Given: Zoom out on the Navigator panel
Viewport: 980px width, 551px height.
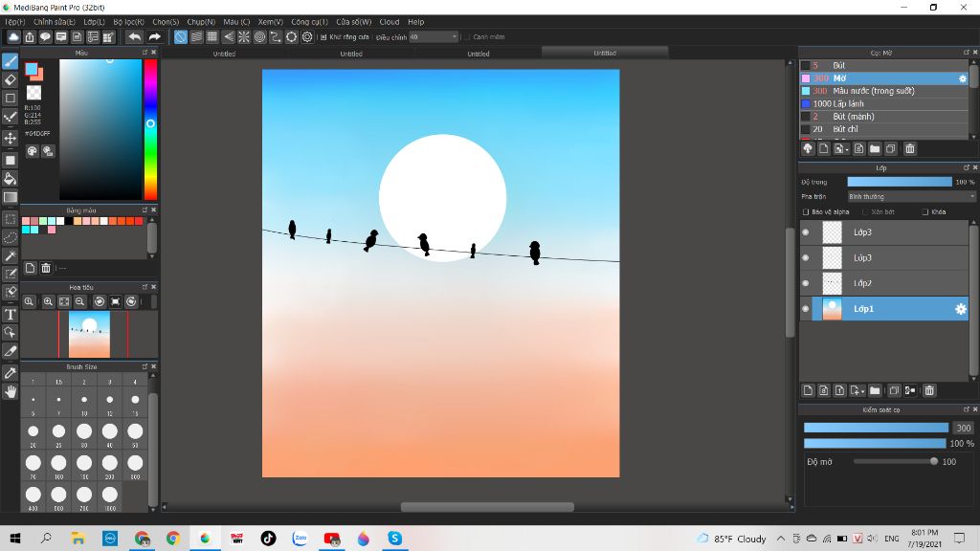Looking at the screenshot, I should 80,301.
